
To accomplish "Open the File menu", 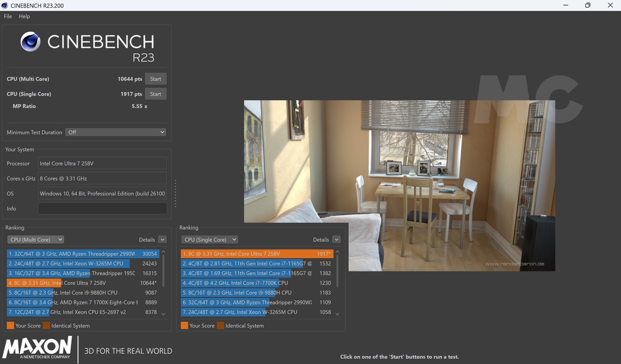I will [x=8, y=16].
